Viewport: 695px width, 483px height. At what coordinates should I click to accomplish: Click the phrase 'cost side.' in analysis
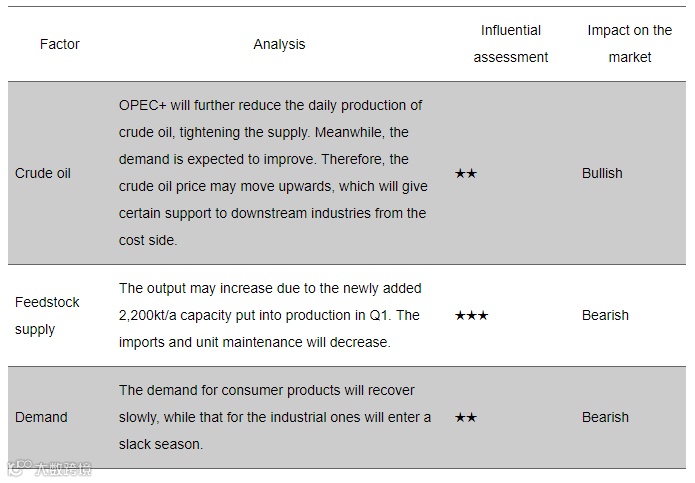(148, 241)
